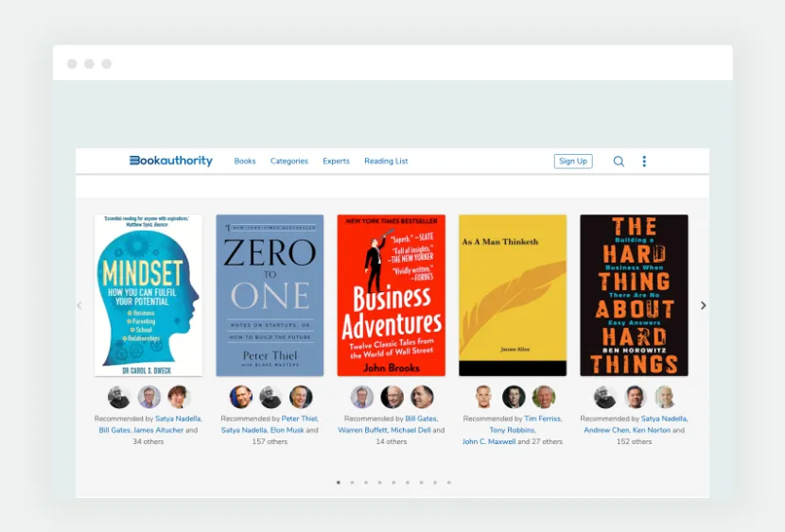This screenshot has width=785, height=532.
Task: Open the Andrew Chen link
Action: (x=607, y=430)
